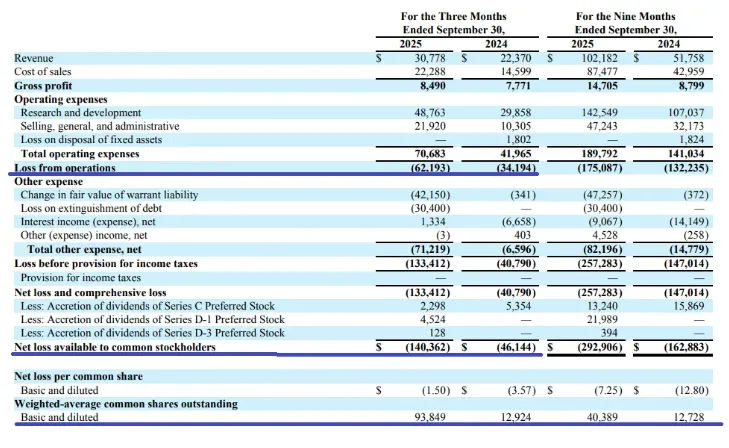Viewport: 729px width, 448px height.
Task: Select total operating expenses value 189,792
Action: (600, 153)
